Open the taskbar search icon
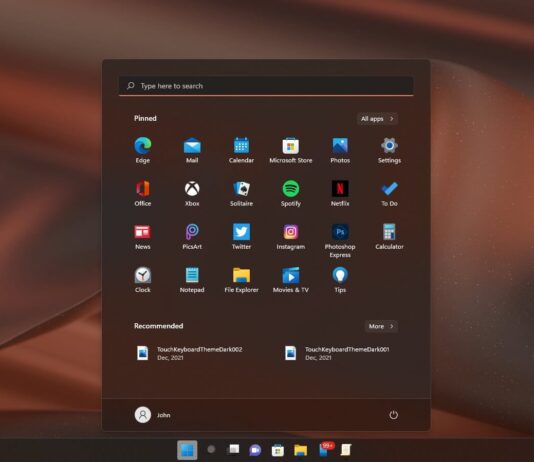This screenshot has width=534, height=462. (211, 449)
